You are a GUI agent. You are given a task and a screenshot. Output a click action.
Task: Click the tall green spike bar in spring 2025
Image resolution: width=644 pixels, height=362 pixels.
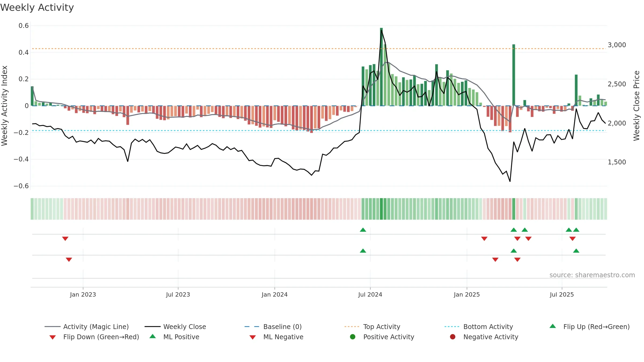coord(514,75)
